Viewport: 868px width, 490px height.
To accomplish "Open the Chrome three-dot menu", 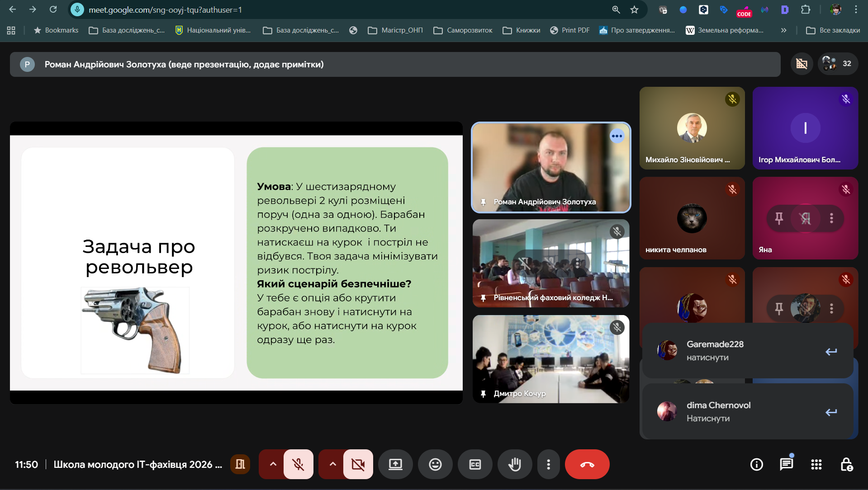I will 856,9.
